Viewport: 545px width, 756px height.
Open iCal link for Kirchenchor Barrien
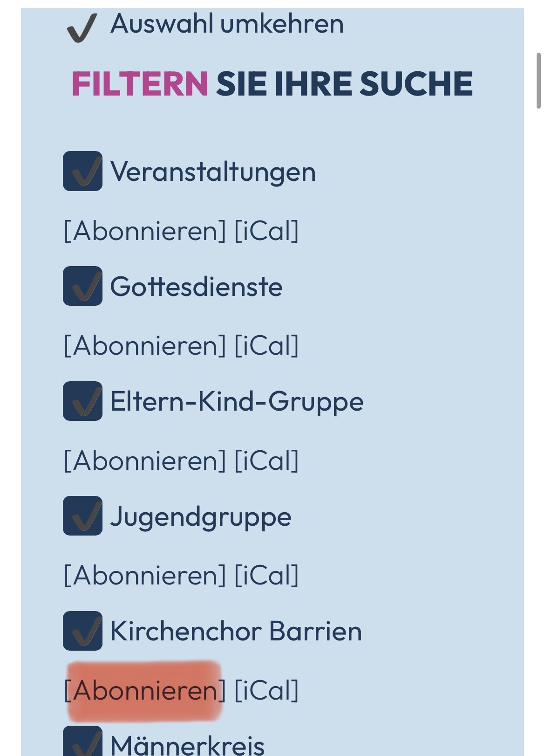[266, 691]
